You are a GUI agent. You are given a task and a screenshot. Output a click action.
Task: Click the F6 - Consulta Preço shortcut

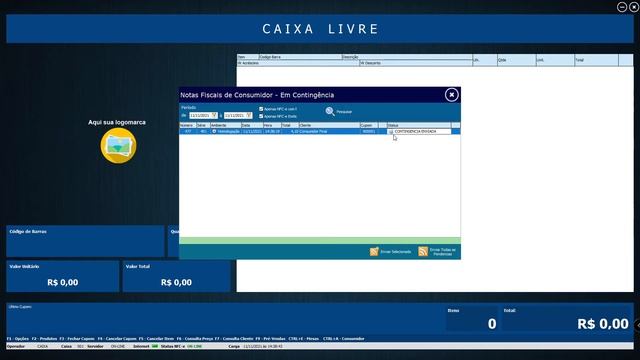tap(195, 338)
